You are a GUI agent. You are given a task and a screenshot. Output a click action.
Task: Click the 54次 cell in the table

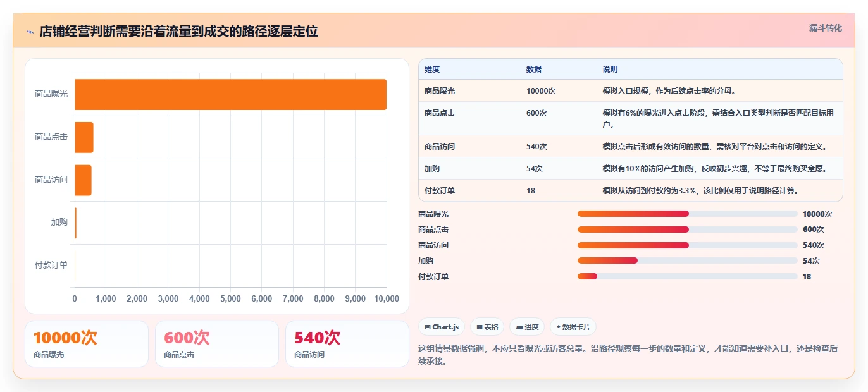[x=535, y=168]
